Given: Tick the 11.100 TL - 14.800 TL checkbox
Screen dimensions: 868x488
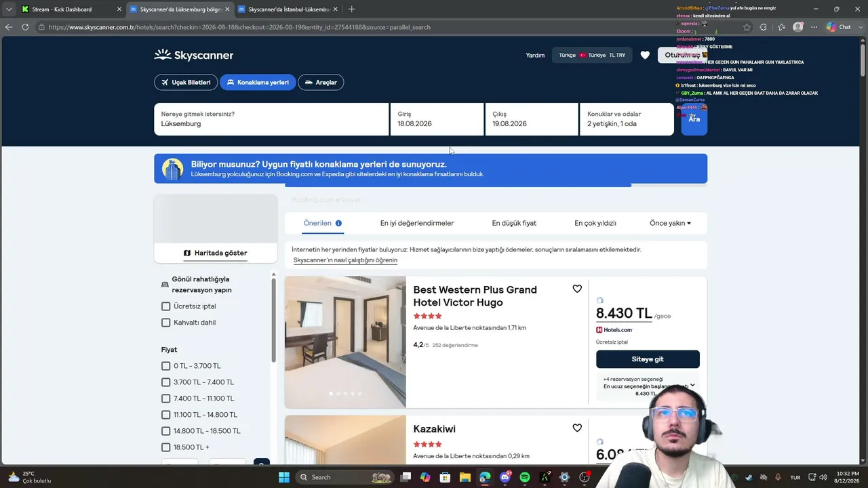Looking at the screenshot, I should 165,415.
